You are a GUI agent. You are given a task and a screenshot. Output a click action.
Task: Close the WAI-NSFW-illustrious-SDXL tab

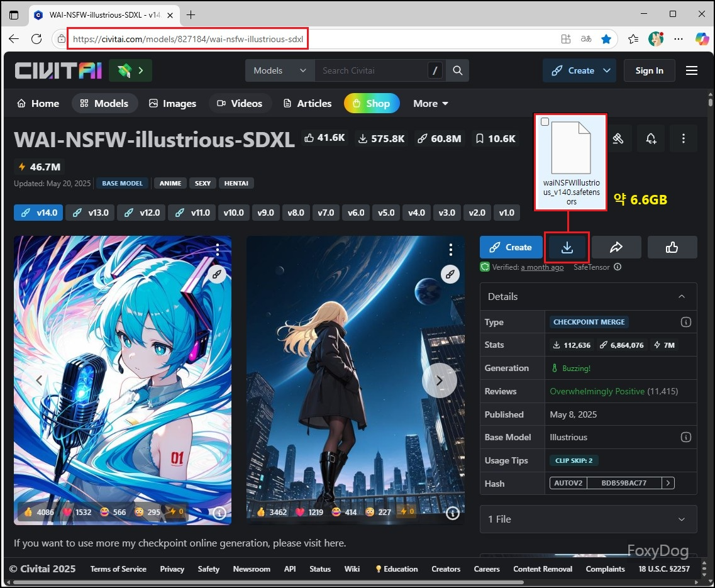click(170, 15)
